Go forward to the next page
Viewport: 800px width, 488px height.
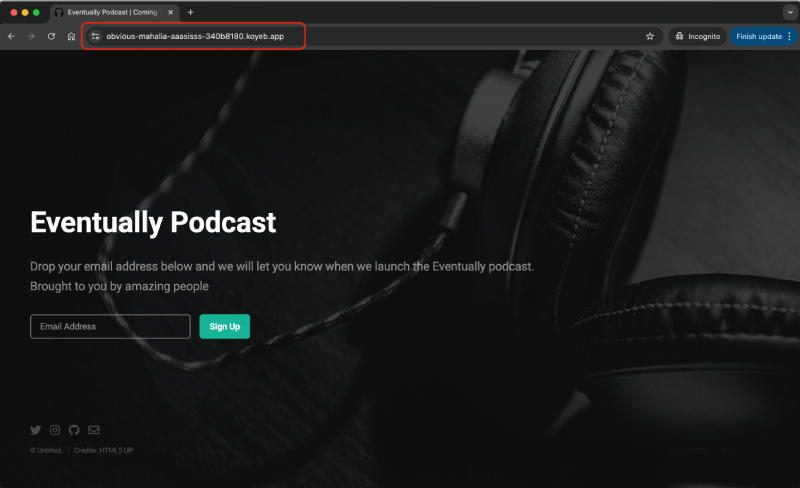pyautogui.click(x=31, y=36)
